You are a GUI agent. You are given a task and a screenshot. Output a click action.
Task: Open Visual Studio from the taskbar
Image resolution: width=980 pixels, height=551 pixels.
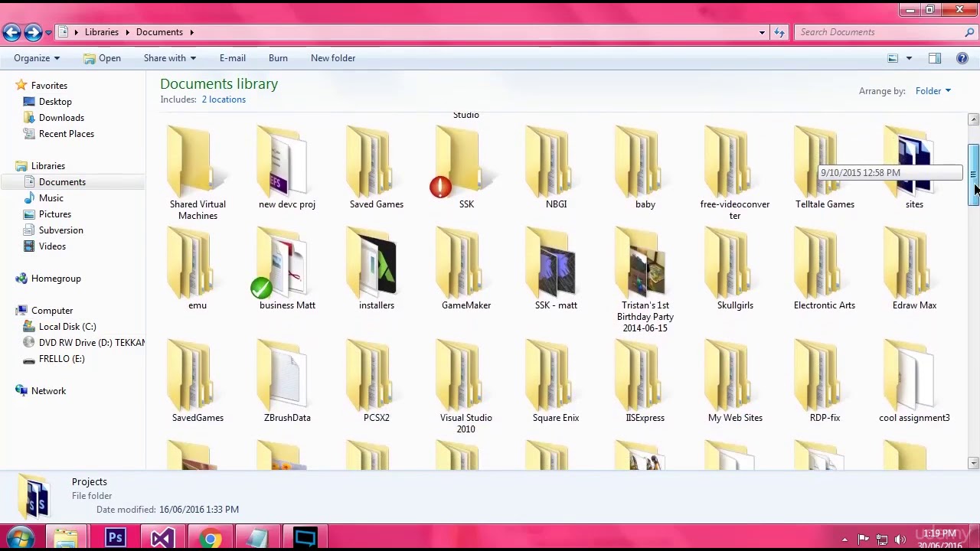point(162,539)
